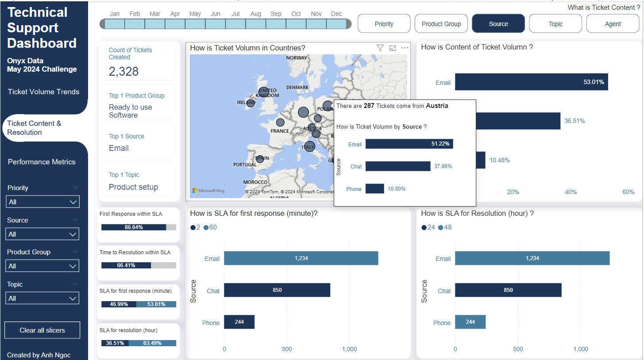The width and height of the screenshot is (644, 360).
Task: Click the Microsoft Bing logo on the map
Action: coord(208,191)
